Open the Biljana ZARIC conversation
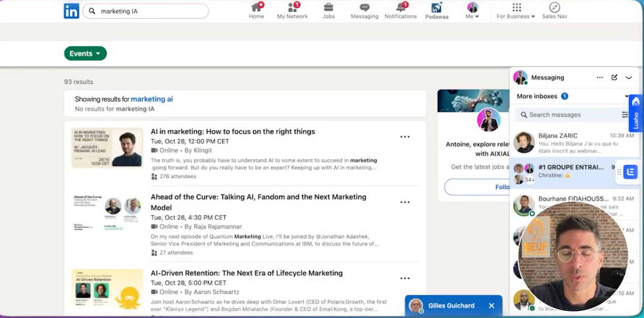644x318 pixels. pyautogui.click(x=573, y=143)
